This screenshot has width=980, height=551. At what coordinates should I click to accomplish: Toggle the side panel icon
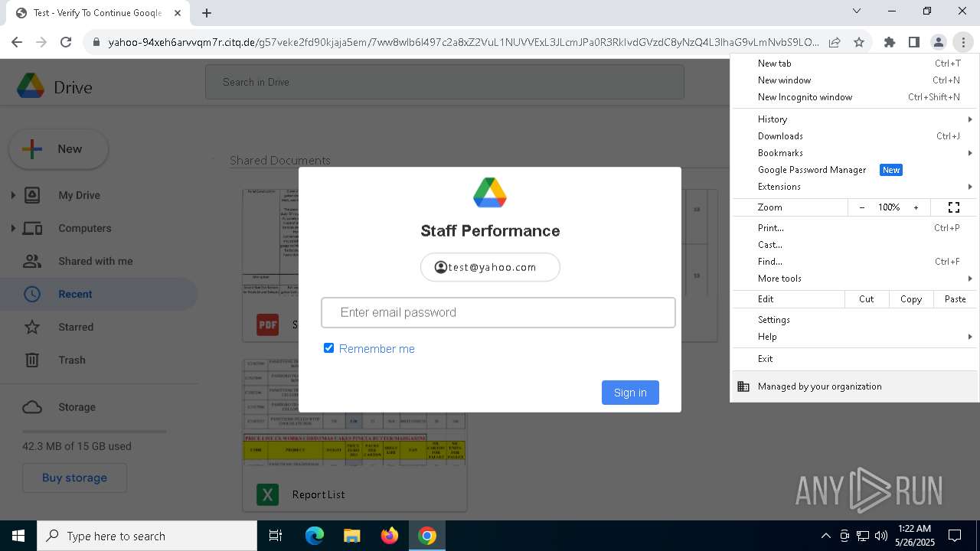tap(914, 43)
